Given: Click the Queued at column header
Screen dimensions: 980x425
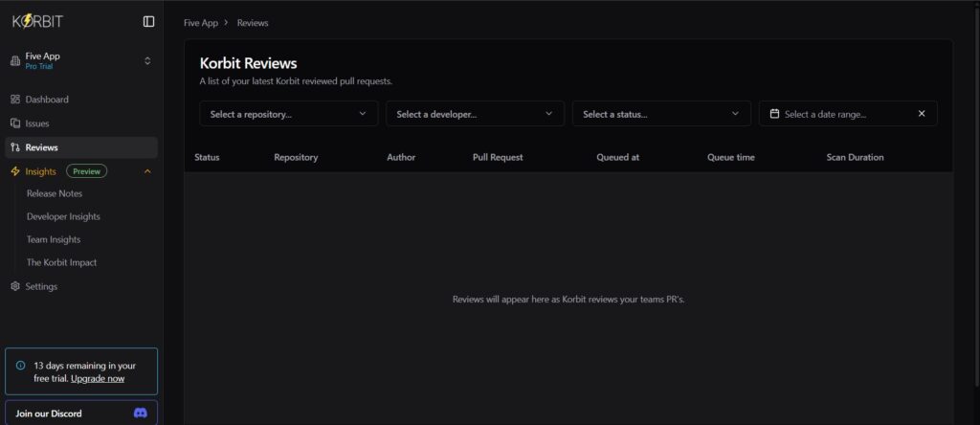Looking at the screenshot, I should [617, 158].
